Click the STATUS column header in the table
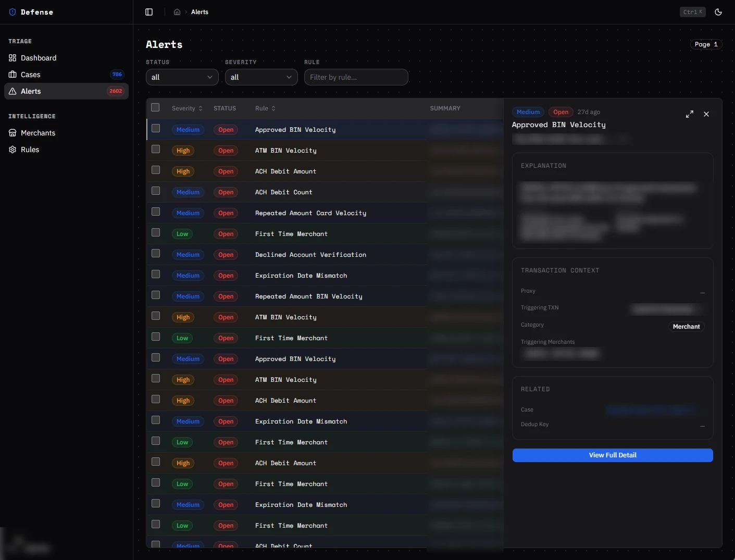 coord(225,108)
